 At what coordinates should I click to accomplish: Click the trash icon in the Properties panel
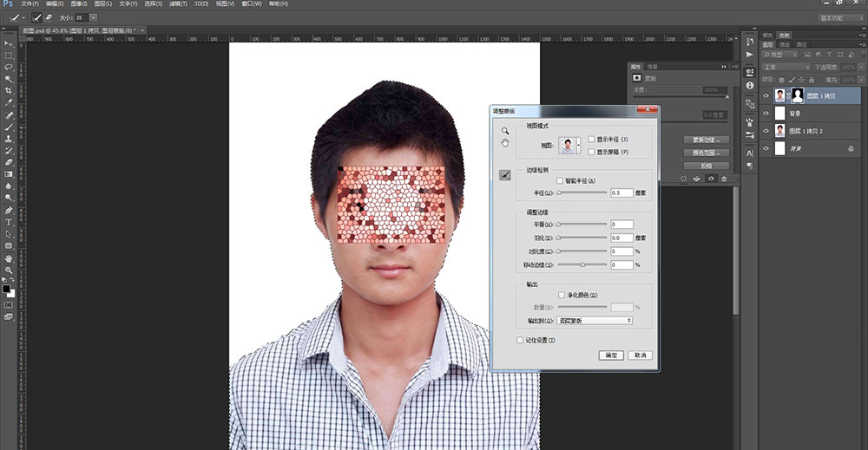coord(724,179)
